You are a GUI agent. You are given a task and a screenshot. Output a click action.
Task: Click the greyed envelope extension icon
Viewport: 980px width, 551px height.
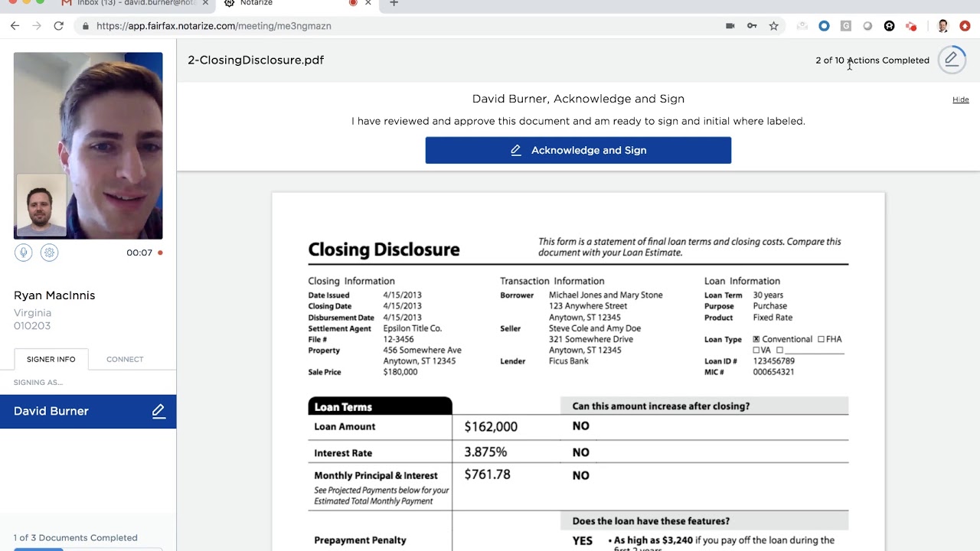click(802, 26)
